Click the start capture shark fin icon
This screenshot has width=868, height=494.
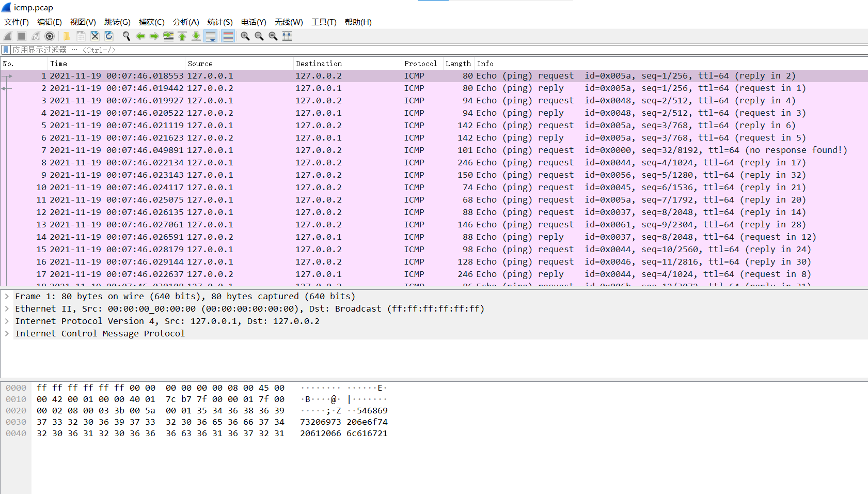[8, 36]
